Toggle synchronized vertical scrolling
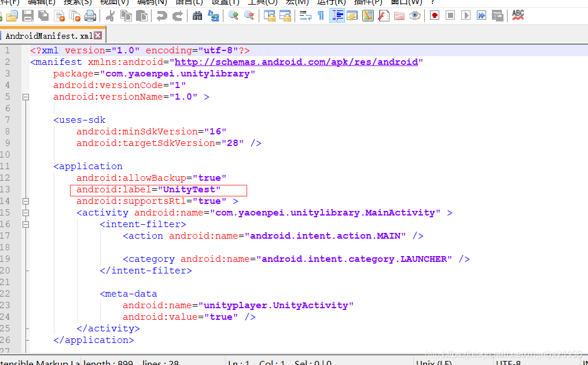Screen dimensions: 588x365 coord(269,16)
